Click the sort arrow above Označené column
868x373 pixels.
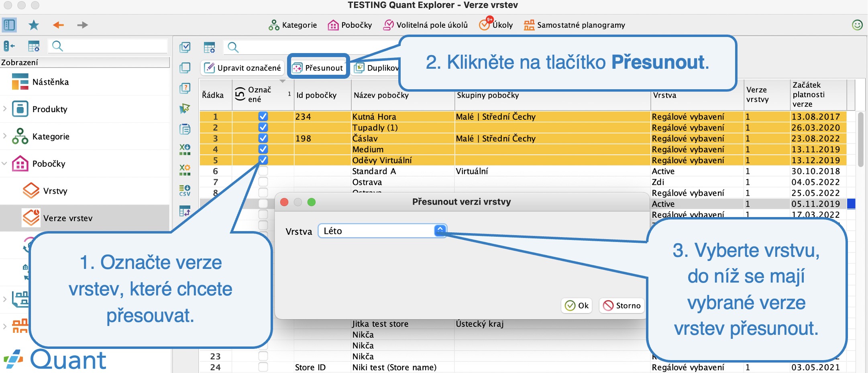click(x=283, y=81)
